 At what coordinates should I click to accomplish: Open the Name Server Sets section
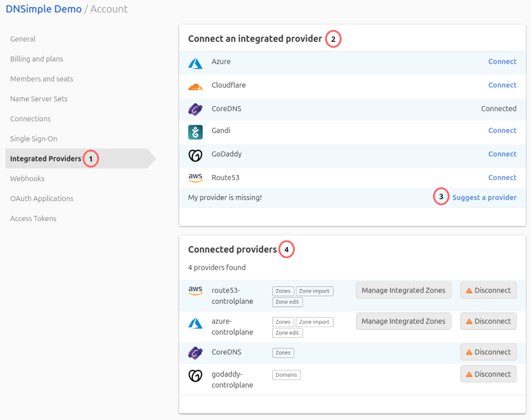(x=39, y=99)
